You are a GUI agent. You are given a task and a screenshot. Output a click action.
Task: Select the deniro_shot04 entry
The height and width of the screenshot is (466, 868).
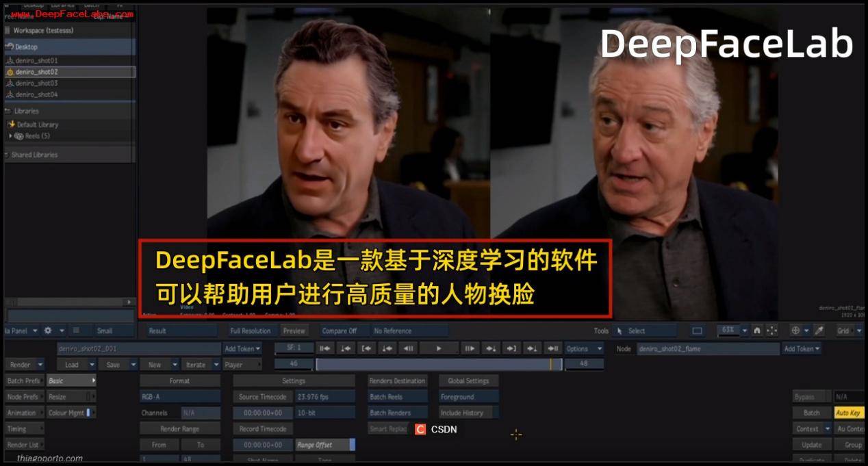coord(70,94)
